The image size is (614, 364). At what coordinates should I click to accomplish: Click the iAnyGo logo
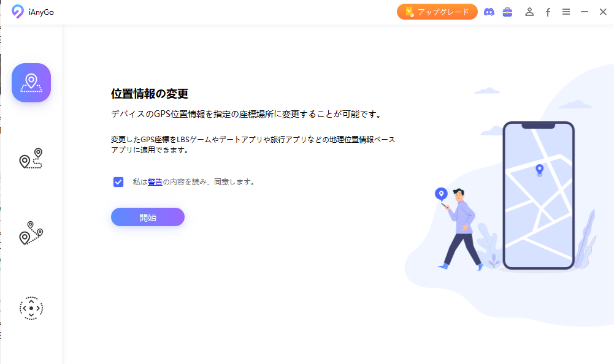(17, 12)
